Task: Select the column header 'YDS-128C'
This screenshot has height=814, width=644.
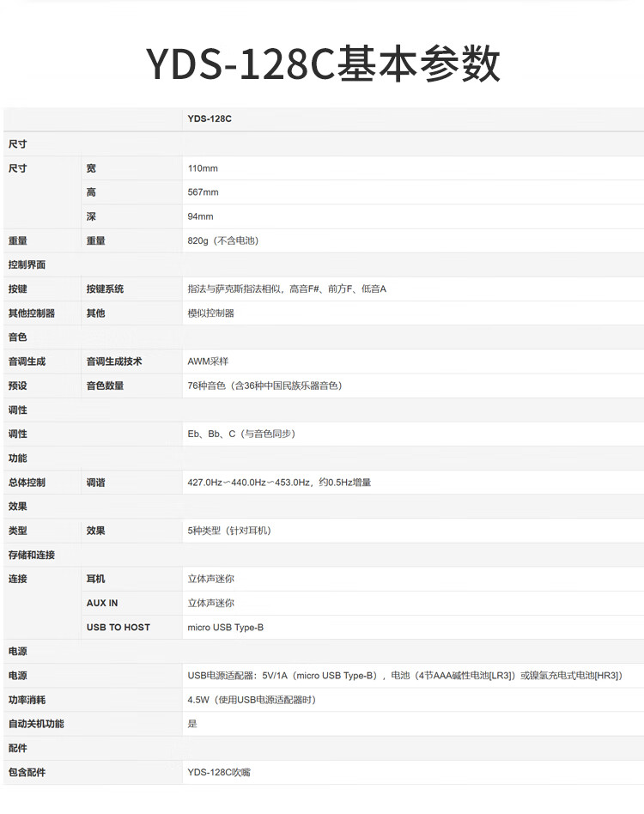Action: (210, 118)
